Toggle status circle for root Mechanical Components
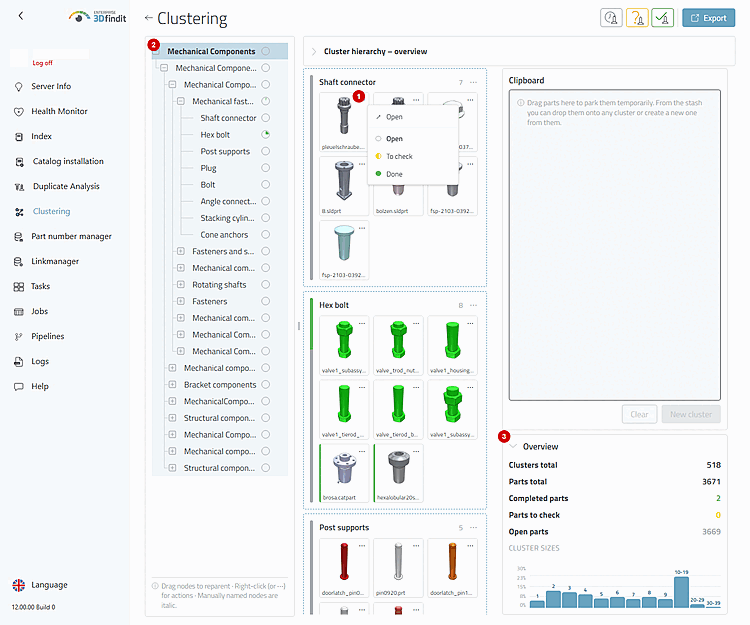This screenshot has height=625, width=750. coord(265,51)
